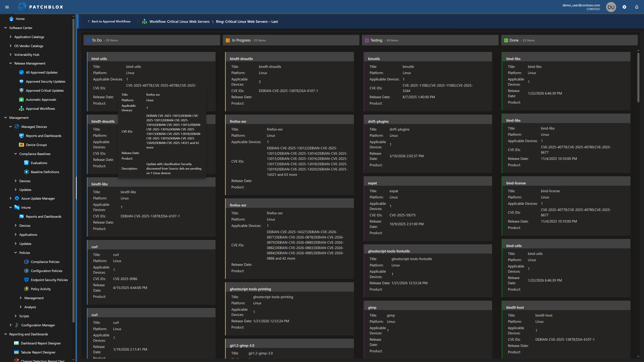644x362 pixels.
Task: Click the Endpoint Security Policies shield icon
Action: [26, 280]
